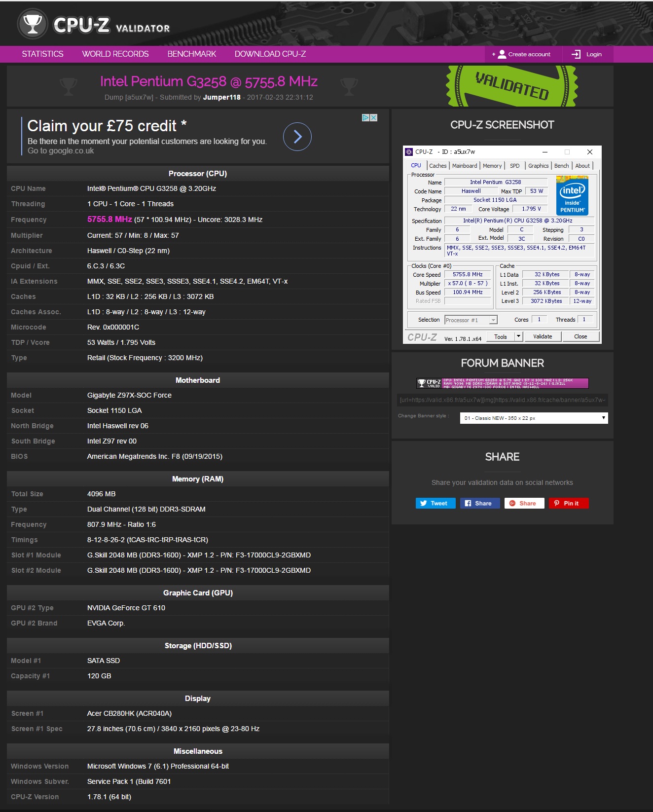
Task: Click the Multiplier x 57.0 field in CPU-Z
Action: 468,284
